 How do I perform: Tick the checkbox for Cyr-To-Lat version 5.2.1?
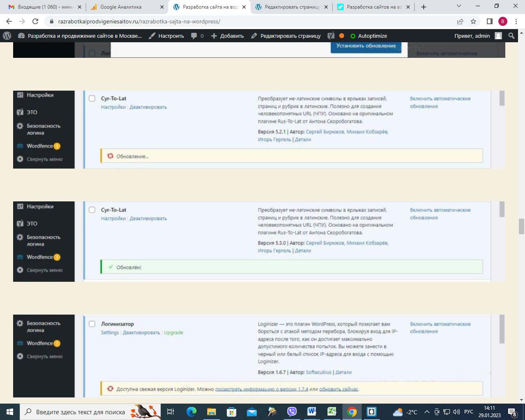(x=92, y=98)
